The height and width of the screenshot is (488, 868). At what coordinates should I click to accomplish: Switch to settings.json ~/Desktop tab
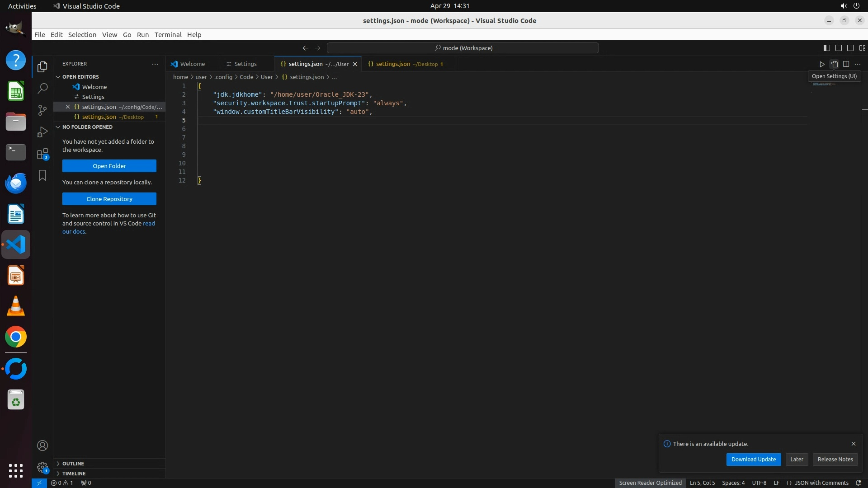406,64
